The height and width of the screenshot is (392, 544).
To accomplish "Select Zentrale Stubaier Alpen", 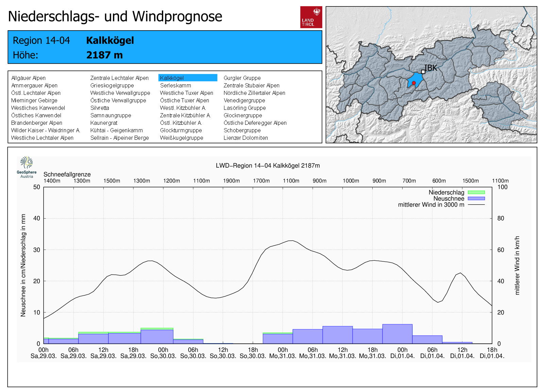I will point(251,85).
